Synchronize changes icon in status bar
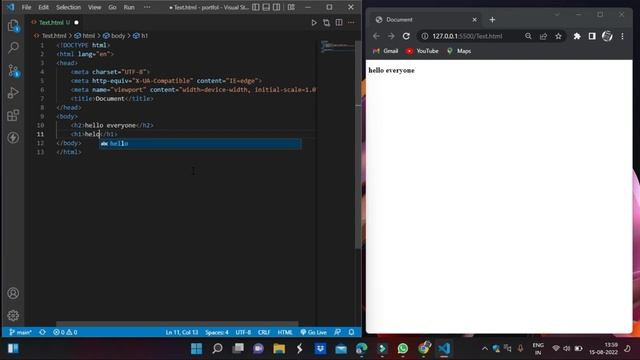Image resolution: width=640 pixels, height=360 pixels. click(x=42, y=332)
